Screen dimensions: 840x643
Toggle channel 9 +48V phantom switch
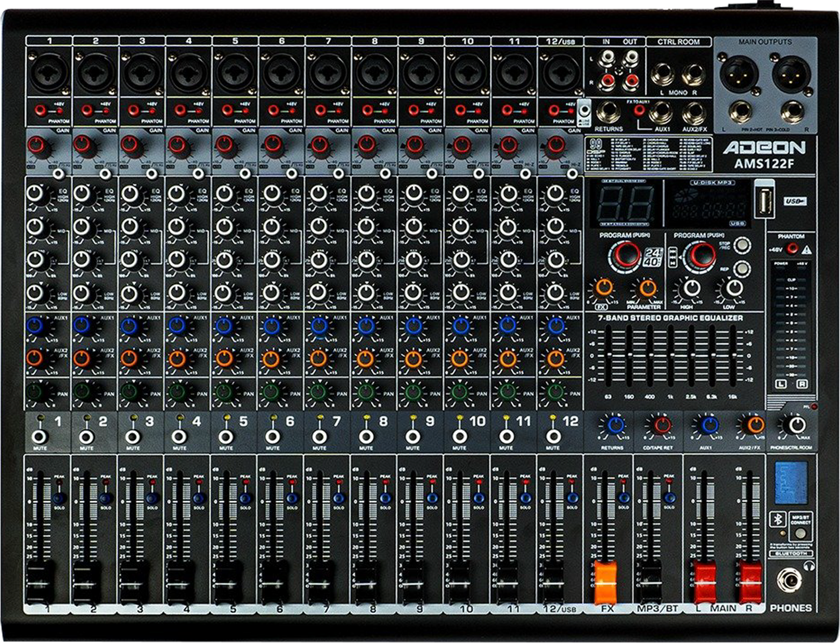pyautogui.click(x=413, y=110)
